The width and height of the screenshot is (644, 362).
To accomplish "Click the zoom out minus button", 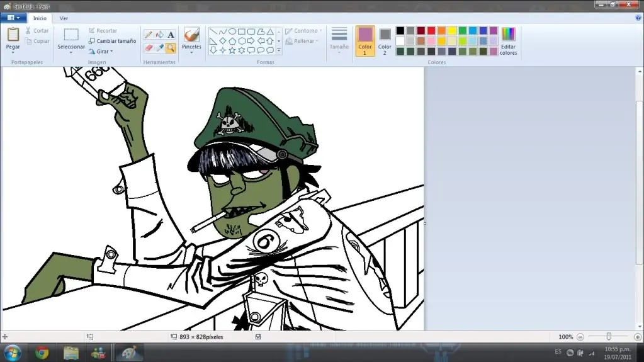I will click(x=580, y=337).
